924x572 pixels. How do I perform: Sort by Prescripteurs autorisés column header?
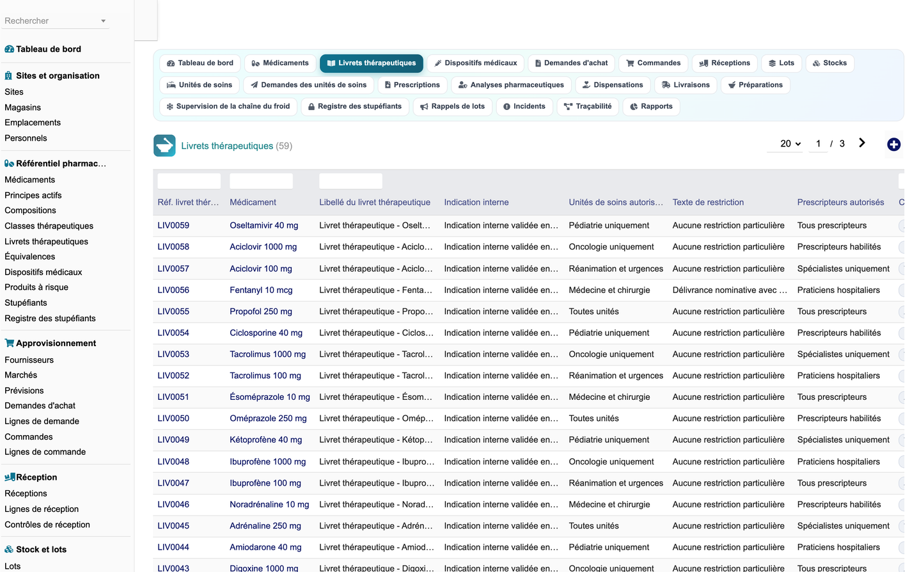[x=840, y=202]
